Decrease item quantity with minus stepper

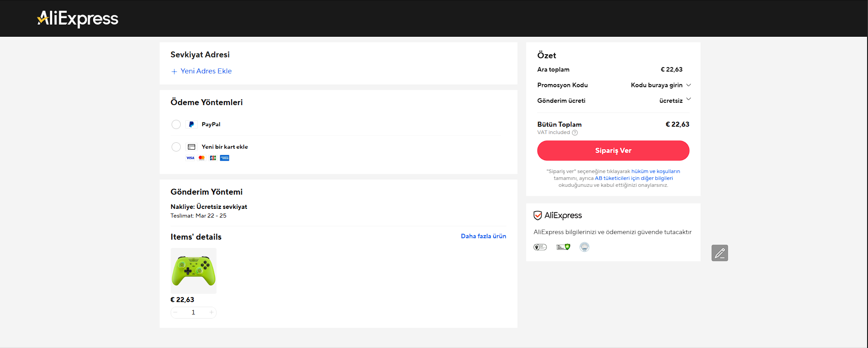click(x=176, y=312)
